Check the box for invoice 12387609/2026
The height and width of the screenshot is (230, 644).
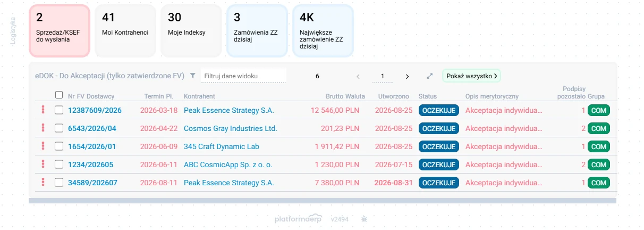tap(59, 110)
